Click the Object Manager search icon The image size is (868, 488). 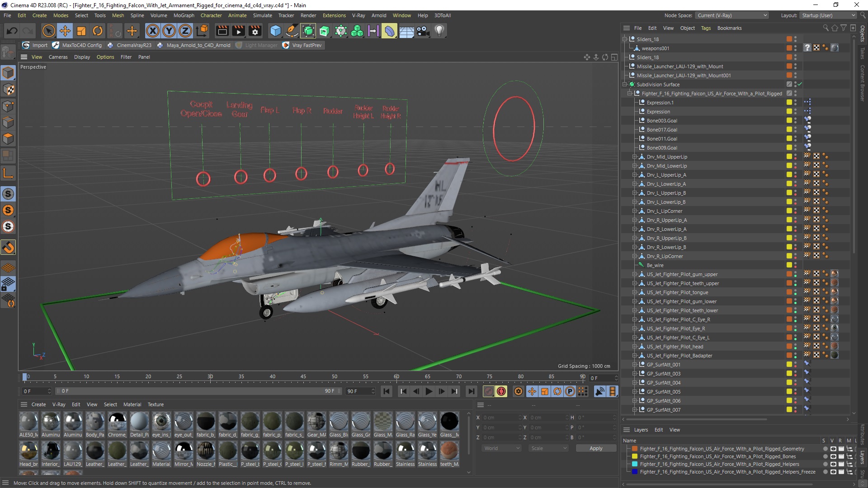pyautogui.click(x=826, y=28)
